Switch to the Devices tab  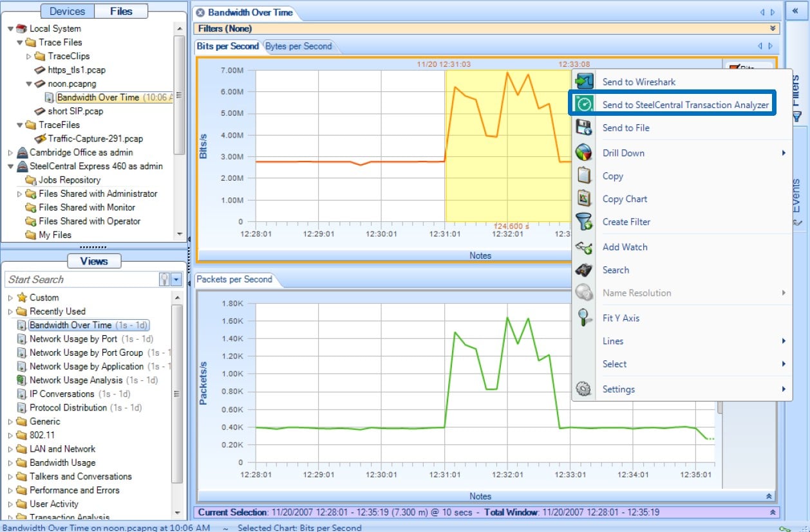[x=67, y=11]
